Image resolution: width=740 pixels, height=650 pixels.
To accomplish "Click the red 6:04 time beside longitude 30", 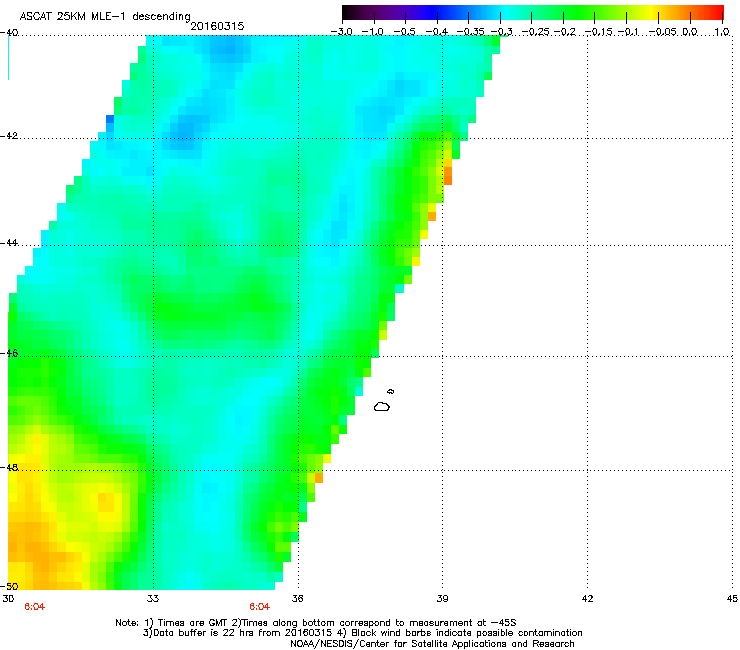I will pyautogui.click(x=34, y=607).
